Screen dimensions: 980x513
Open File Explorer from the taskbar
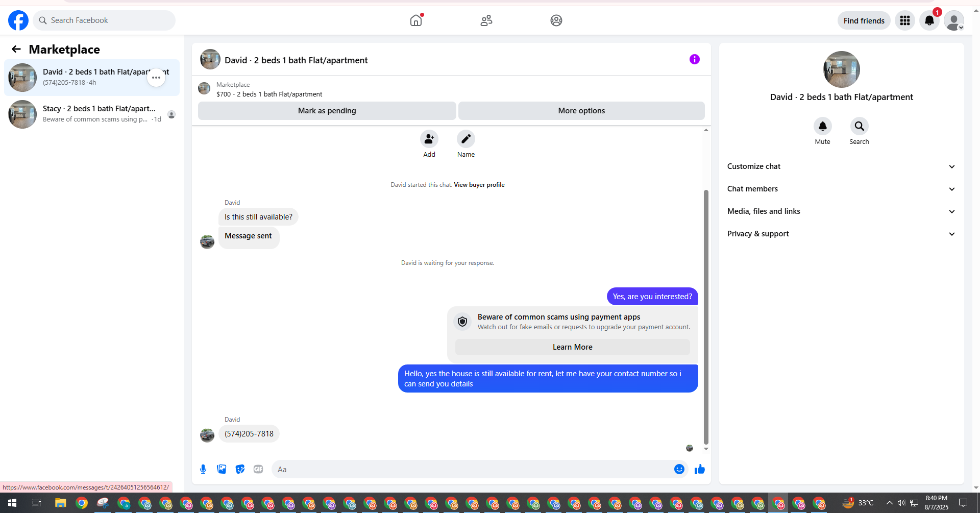pos(60,503)
